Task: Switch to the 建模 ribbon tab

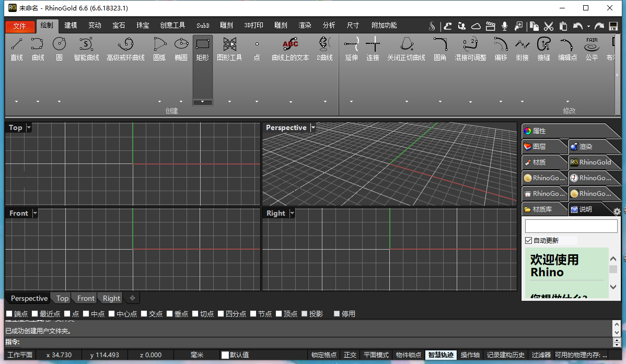Action: click(x=71, y=25)
